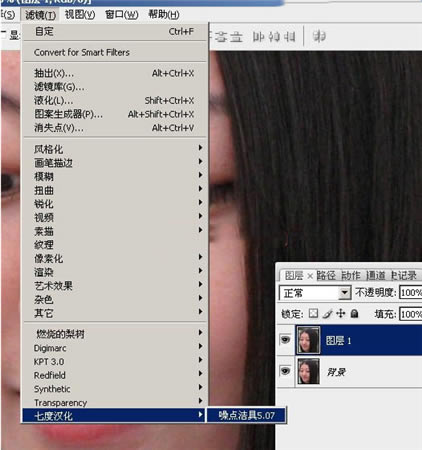The image size is (422, 450).
Task: Click the align right edges icon in options bar
Action: pyautogui.click(x=289, y=36)
